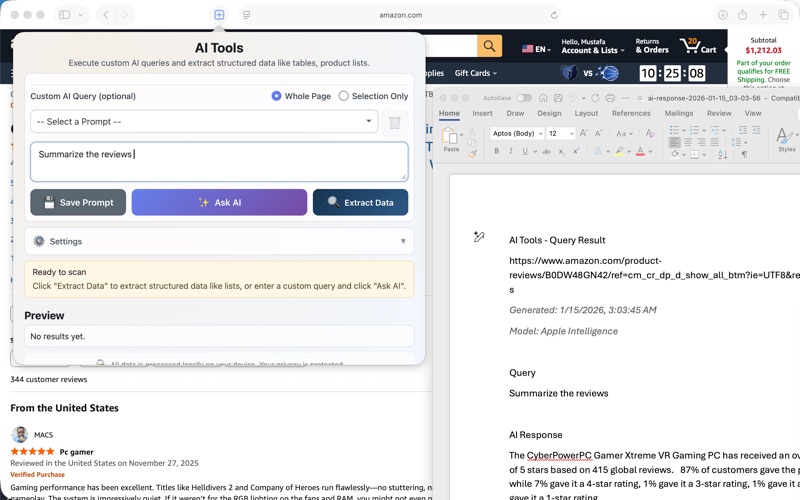Open a new Safari tab with plus icon
Screen dimensions: 800x500
pyautogui.click(x=763, y=15)
